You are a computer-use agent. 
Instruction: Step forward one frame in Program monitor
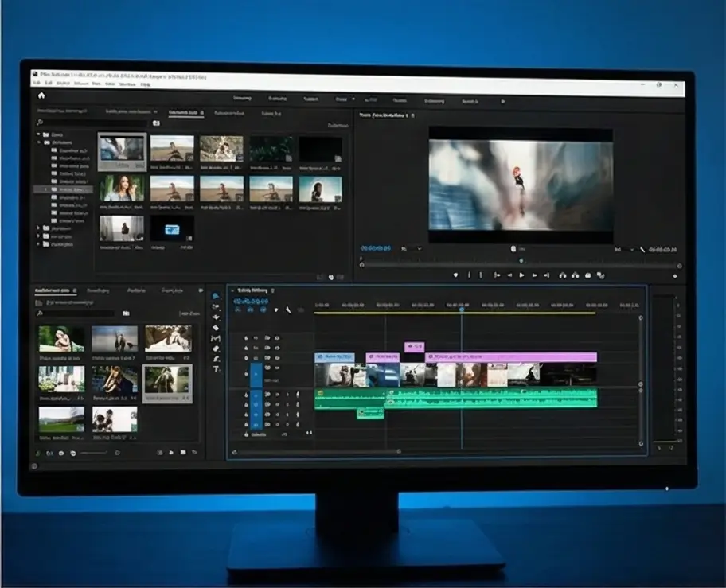pyautogui.click(x=535, y=275)
